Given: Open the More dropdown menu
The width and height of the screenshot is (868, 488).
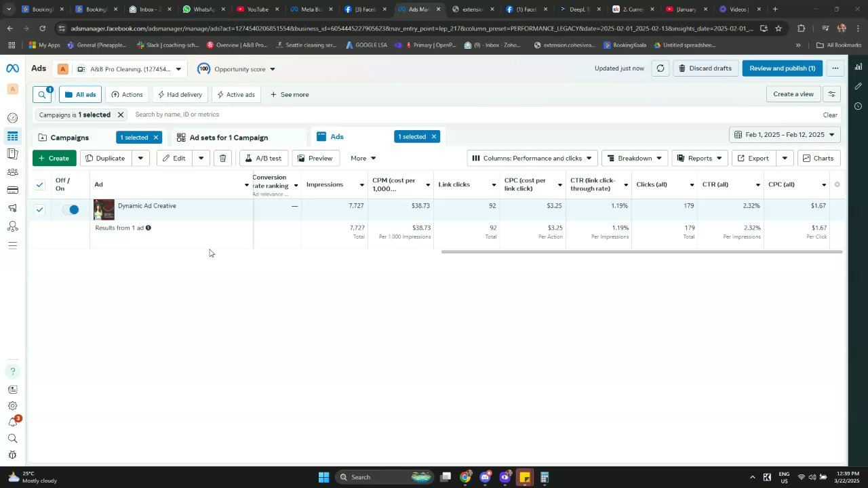Looking at the screenshot, I should tap(363, 158).
